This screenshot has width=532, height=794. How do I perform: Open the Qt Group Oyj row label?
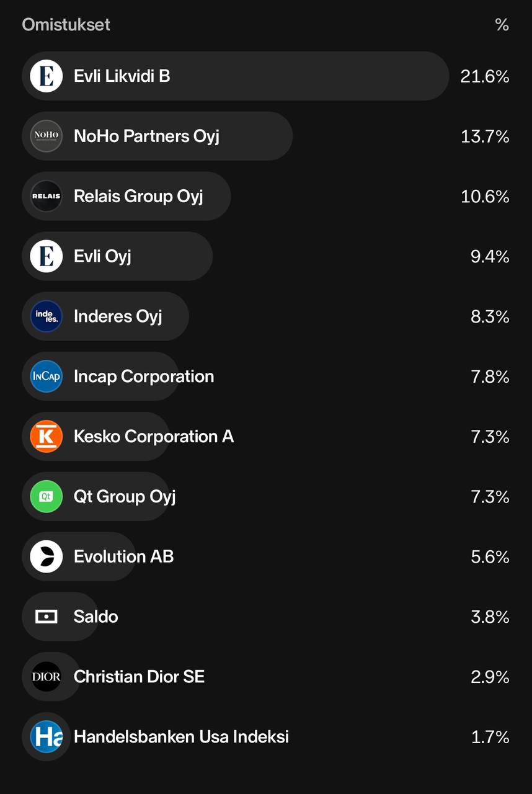(125, 497)
